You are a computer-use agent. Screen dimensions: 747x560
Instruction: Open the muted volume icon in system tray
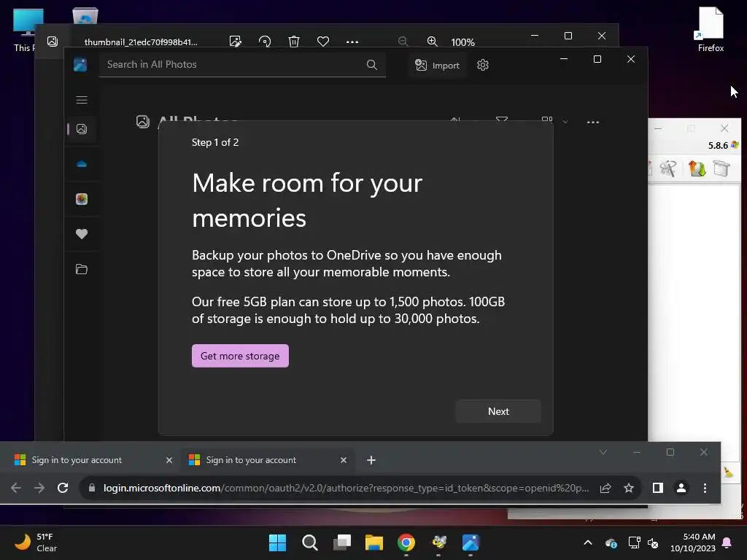tap(653, 542)
